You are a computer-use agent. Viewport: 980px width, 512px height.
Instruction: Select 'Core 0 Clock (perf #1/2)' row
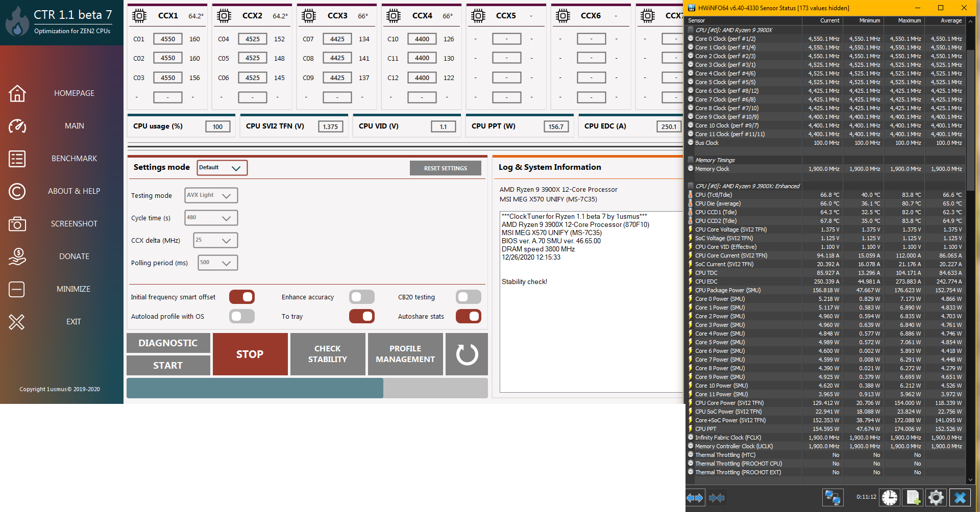pos(825,39)
